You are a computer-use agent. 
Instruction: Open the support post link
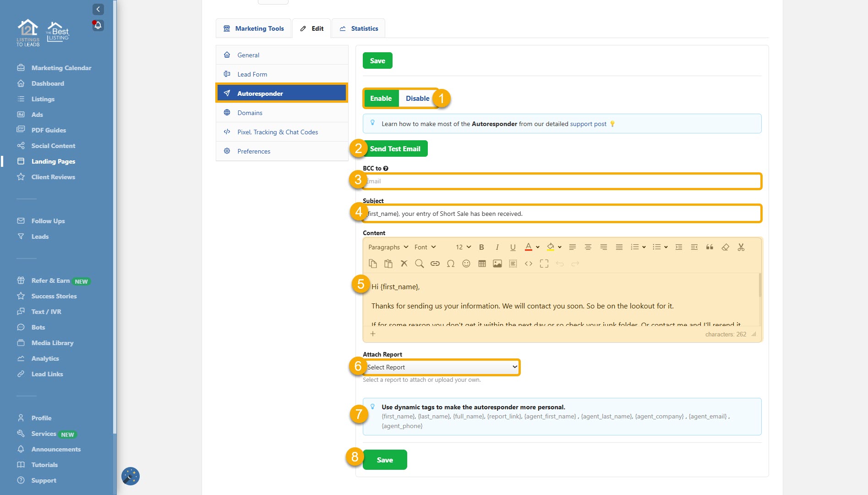[588, 124]
